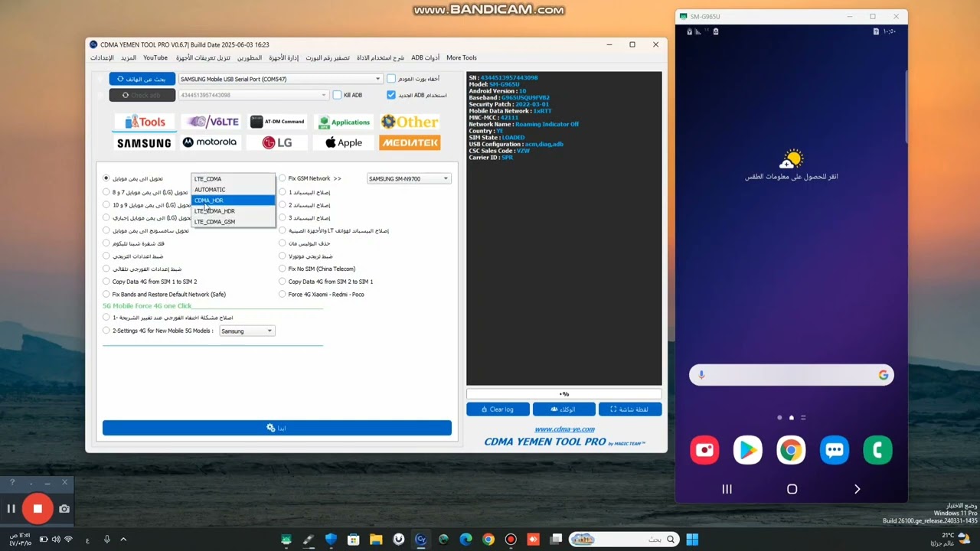Viewport: 980px width, 551px height.
Task: Open Camera app on phone screen
Action: [704, 450]
